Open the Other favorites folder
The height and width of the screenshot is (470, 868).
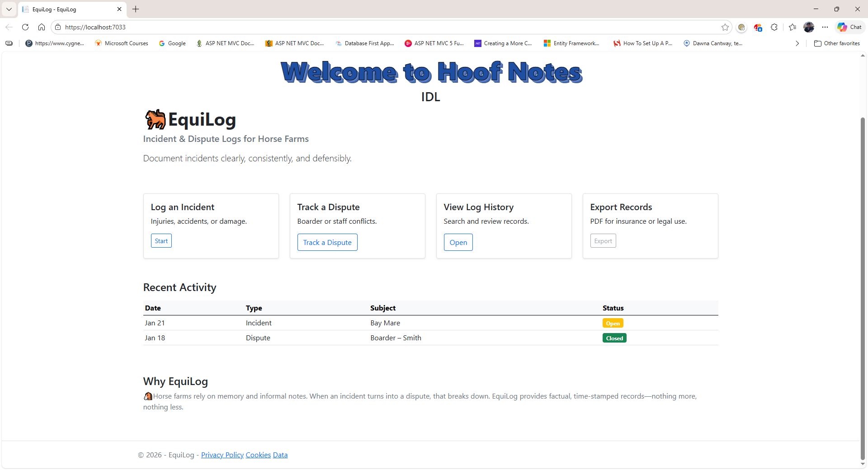point(837,43)
